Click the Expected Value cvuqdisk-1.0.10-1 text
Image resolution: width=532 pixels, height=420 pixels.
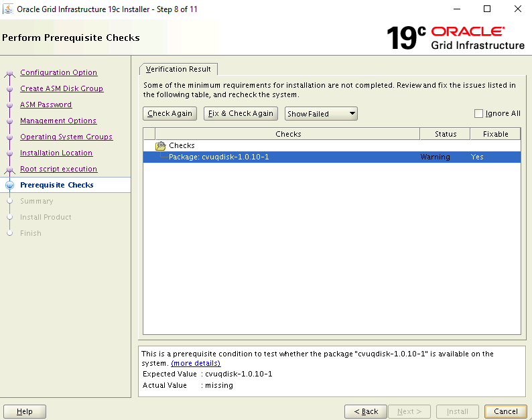coord(239,374)
